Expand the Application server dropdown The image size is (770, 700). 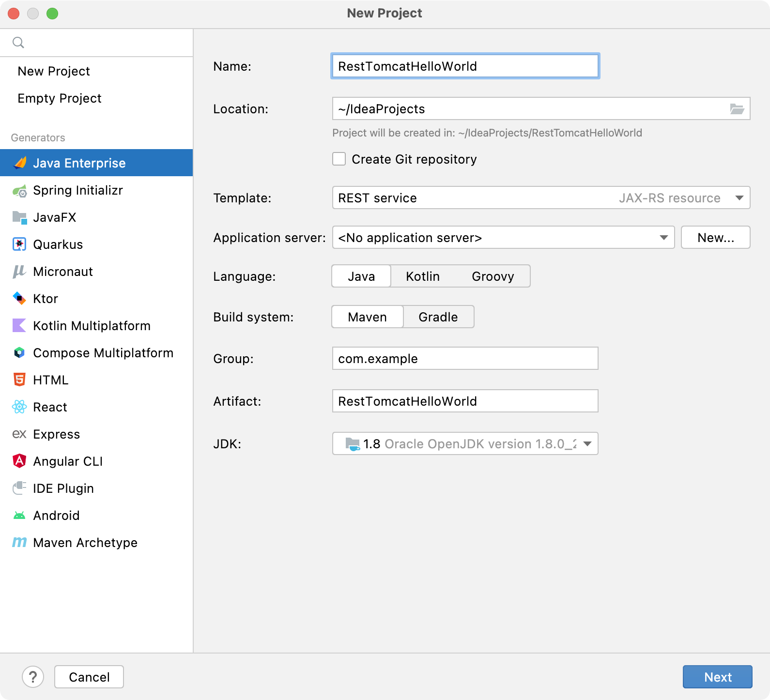(504, 238)
